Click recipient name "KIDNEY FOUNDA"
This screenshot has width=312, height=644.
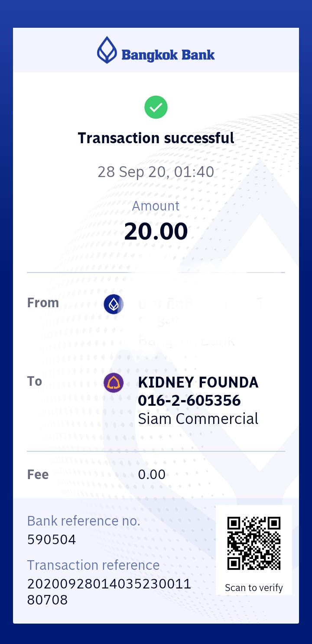pyautogui.click(x=198, y=382)
